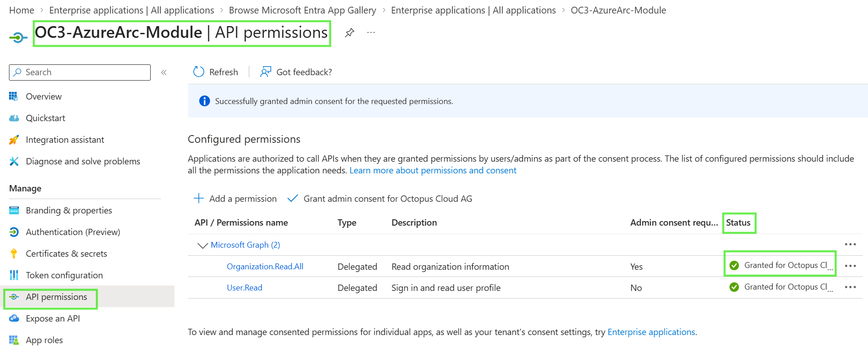868x349 pixels.
Task: Open Expose an API page
Action: (x=53, y=318)
